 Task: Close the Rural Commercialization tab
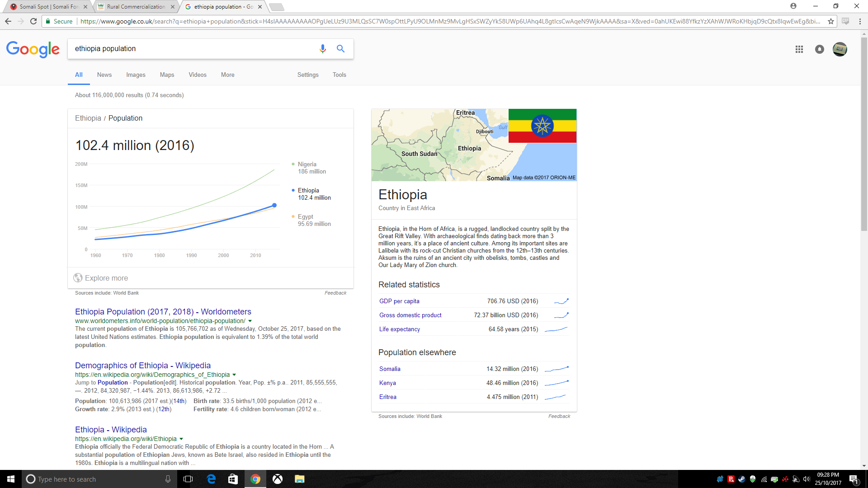pos(173,7)
